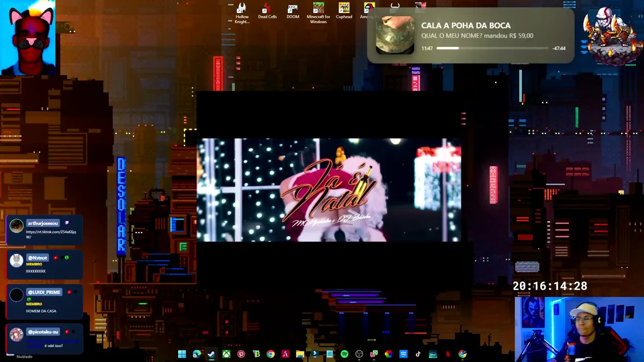Image resolution: width=644 pixels, height=362 pixels.
Task: Open Google Chrome next to the TB app
Action: point(271,354)
